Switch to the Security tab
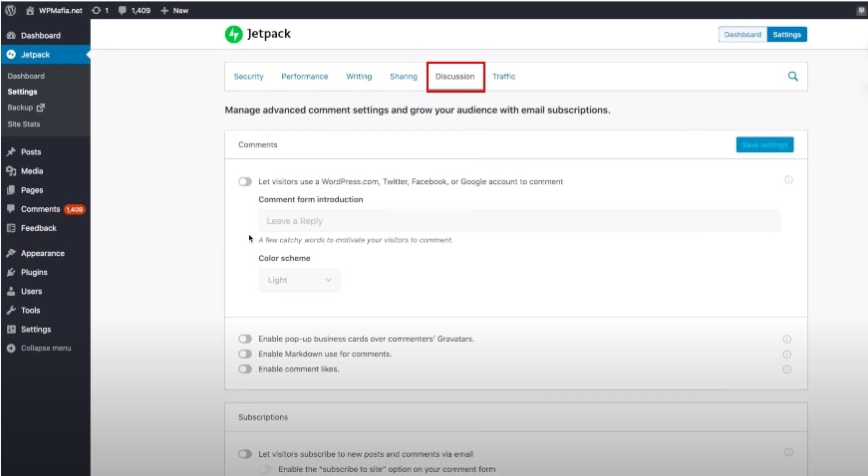This screenshot has width=868, height=476. [x=248, y=77]
